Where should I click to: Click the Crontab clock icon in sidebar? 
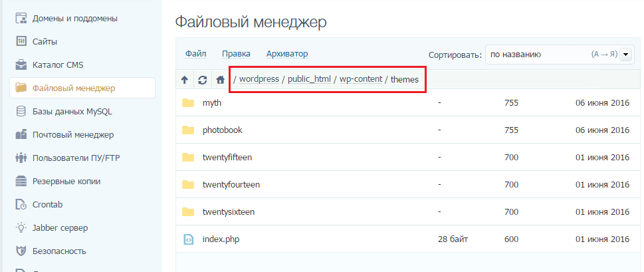point(21,204)
